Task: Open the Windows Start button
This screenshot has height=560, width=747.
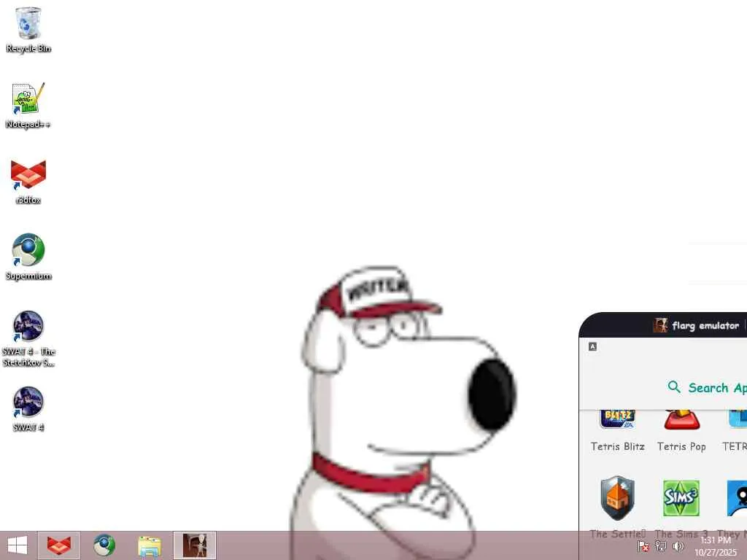Action: 18,545
